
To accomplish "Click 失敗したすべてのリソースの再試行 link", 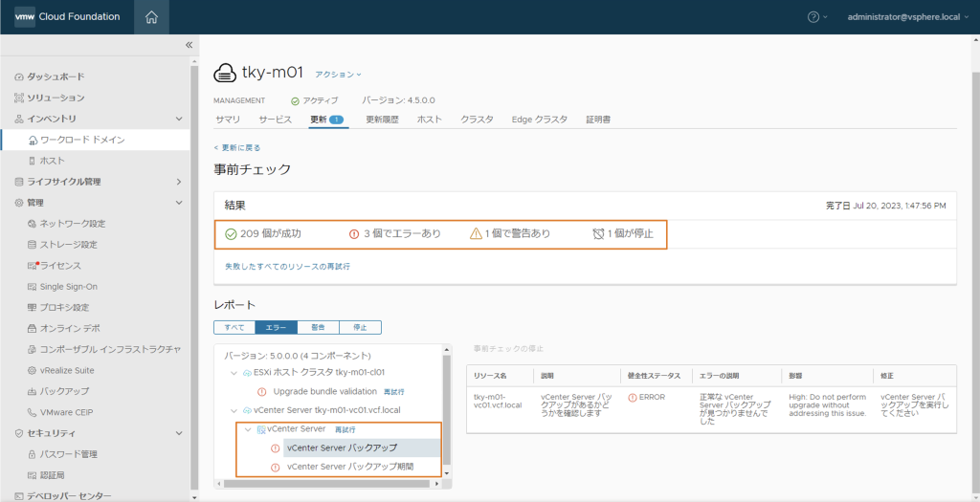I will [x=287, y=267].
